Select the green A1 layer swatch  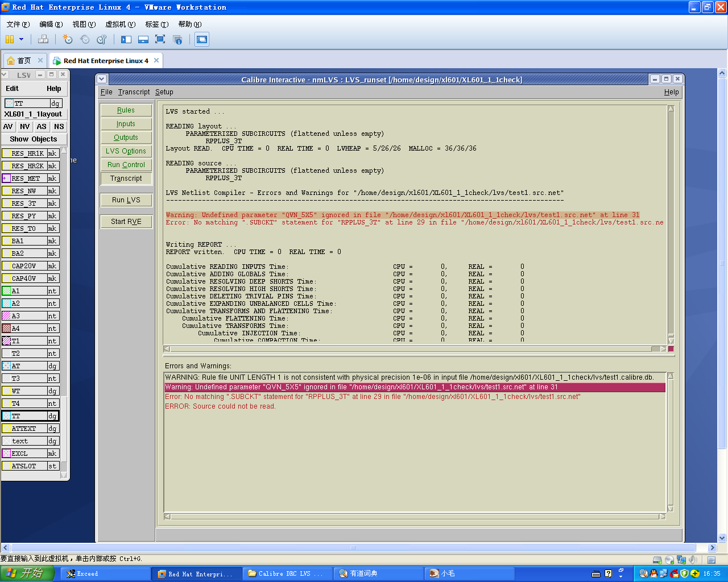coord(6,291)
